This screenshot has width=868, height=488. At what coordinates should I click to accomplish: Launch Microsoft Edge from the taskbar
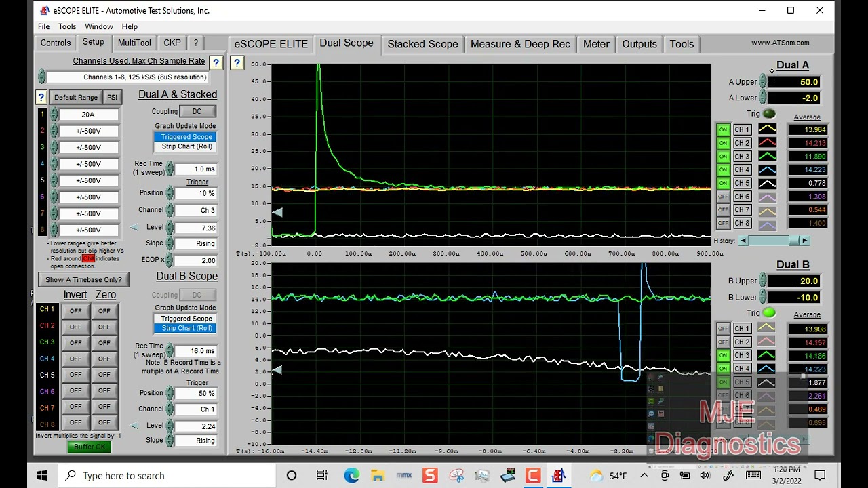point(352,475)
